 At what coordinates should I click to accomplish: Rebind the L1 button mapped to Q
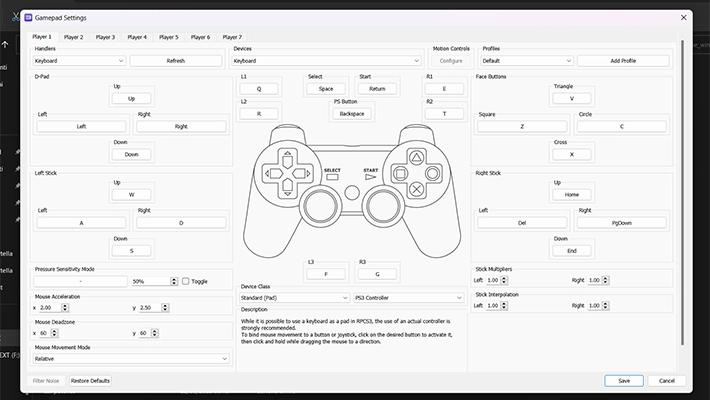[259, 89]
